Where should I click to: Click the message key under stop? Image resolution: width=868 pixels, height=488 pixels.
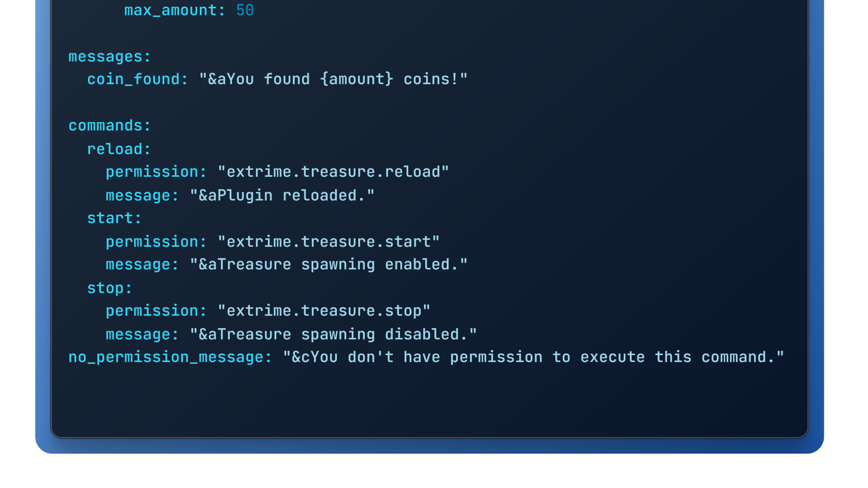[x=142, y=334]
